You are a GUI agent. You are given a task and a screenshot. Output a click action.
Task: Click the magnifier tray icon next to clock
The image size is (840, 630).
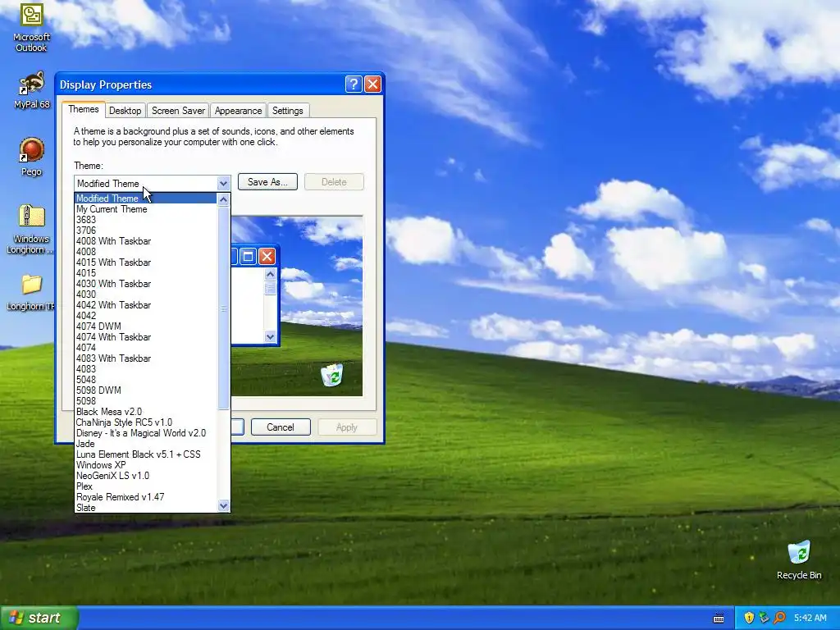pyautogui.click(x=779, y=618)
